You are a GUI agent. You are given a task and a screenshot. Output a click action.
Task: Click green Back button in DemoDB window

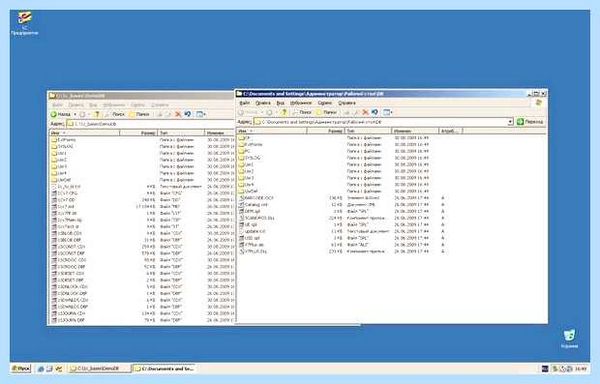coord(61,114)
